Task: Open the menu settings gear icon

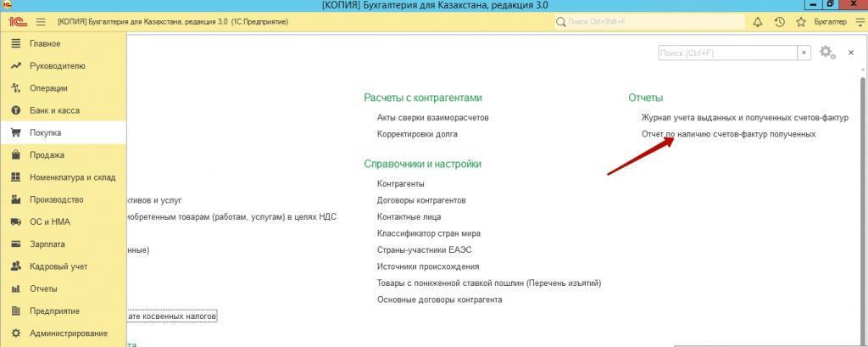Action: 827,53
